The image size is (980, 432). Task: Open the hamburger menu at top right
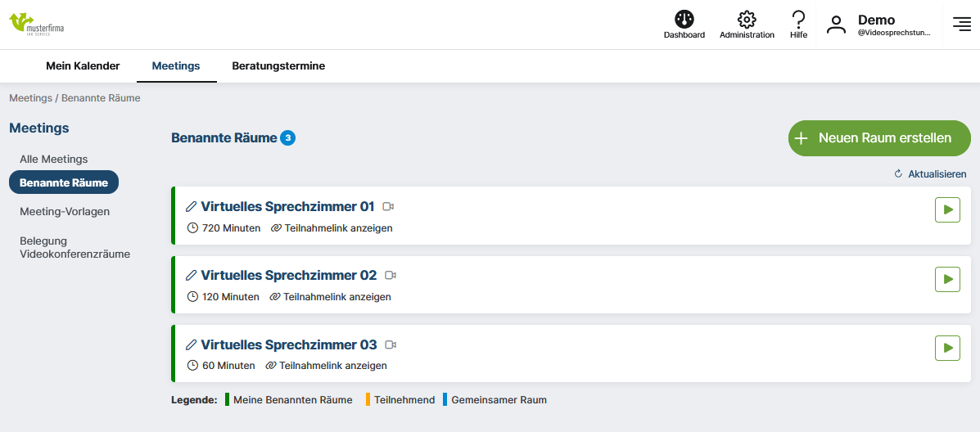click(x=962, y=25)
